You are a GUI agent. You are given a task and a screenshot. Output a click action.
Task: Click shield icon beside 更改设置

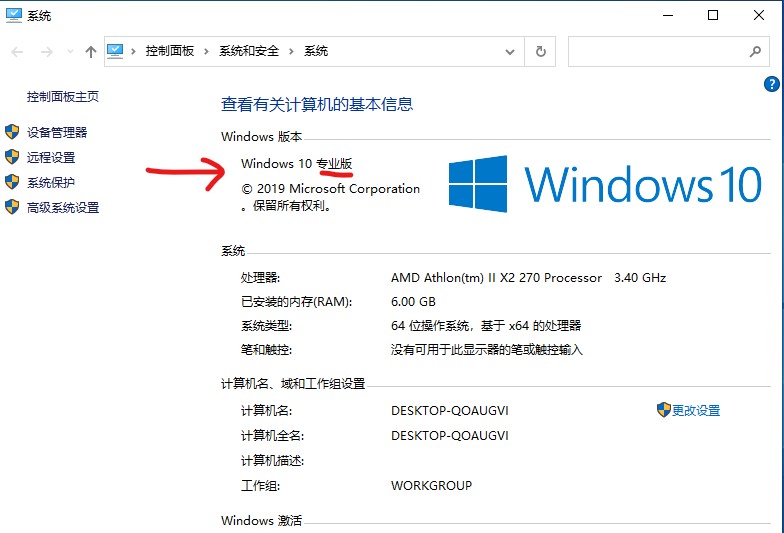[x=664, y=410]
